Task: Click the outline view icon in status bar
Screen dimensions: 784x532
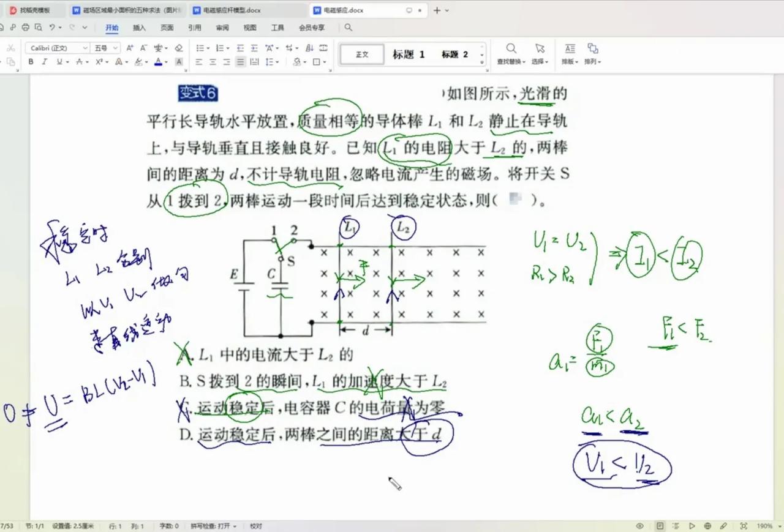Action: pos(676,526)
